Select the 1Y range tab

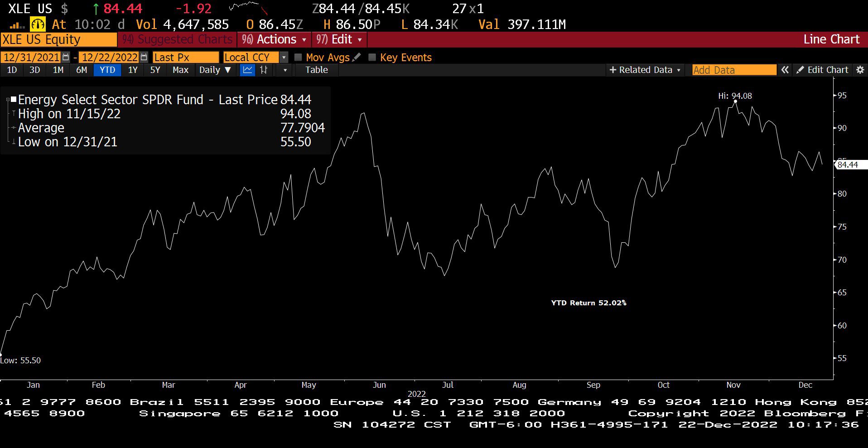tap(133, 70)
